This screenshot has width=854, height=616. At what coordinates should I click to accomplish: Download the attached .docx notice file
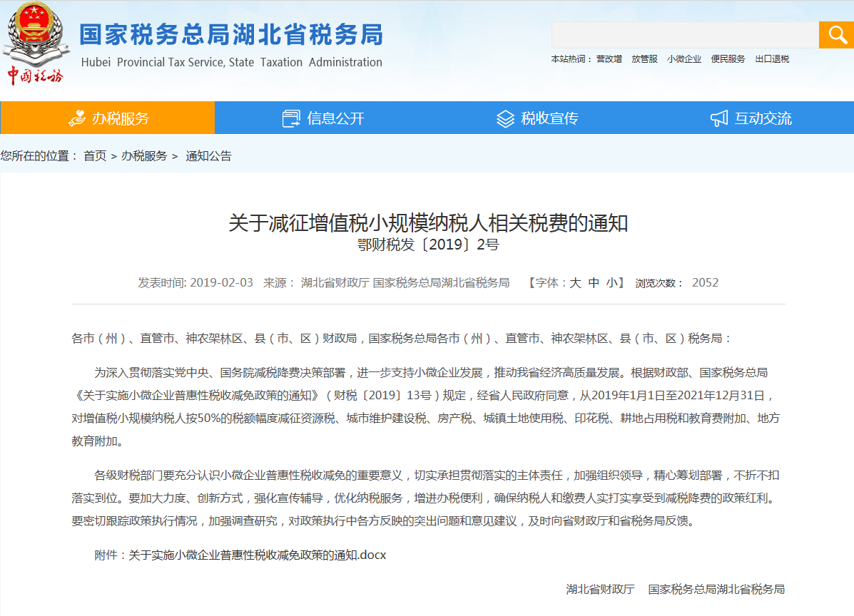pyautogui.click(x=257, y=555)
